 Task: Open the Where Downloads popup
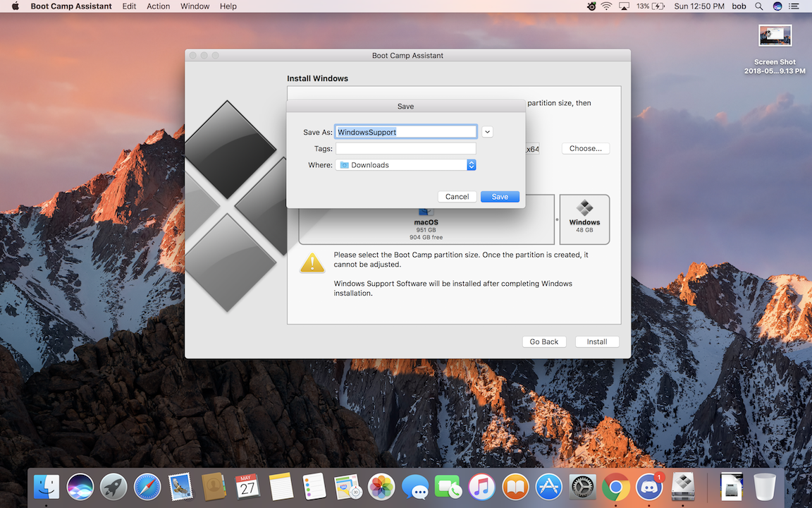[405, 165]
